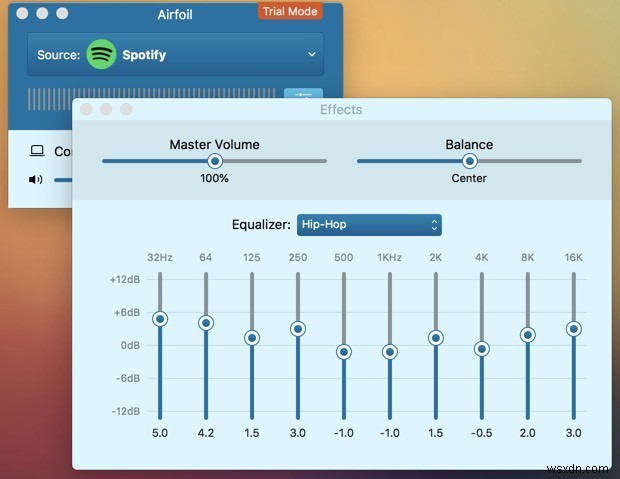This screenshot has height=479, width=620.
Task: Click the 125 Hz equalizer band knob
Action: point(252,338)
